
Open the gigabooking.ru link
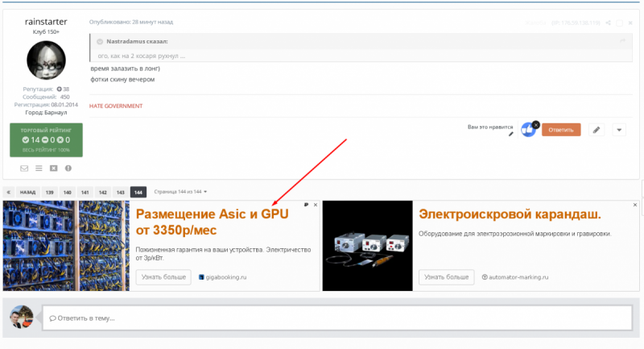click(x=226, y=277)
